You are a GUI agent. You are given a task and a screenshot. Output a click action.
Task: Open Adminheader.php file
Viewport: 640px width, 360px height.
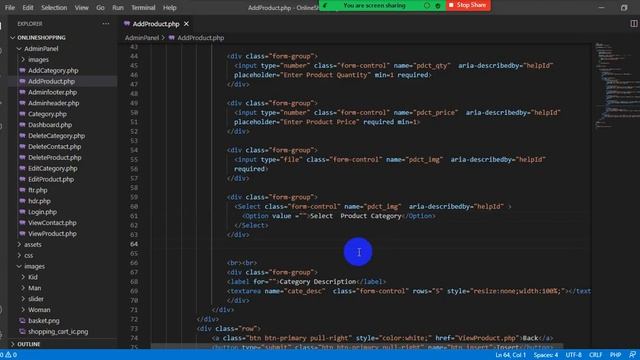[53, 103]
